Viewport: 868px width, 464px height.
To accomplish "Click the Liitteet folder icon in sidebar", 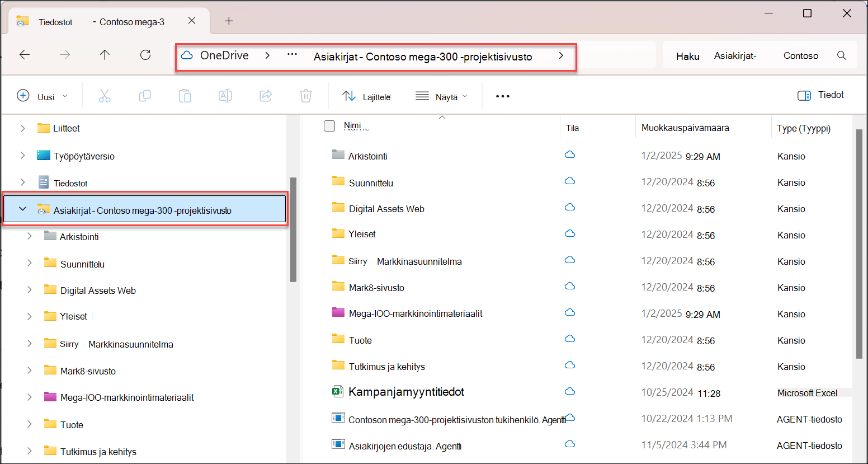I will click(x=44, y=128).
